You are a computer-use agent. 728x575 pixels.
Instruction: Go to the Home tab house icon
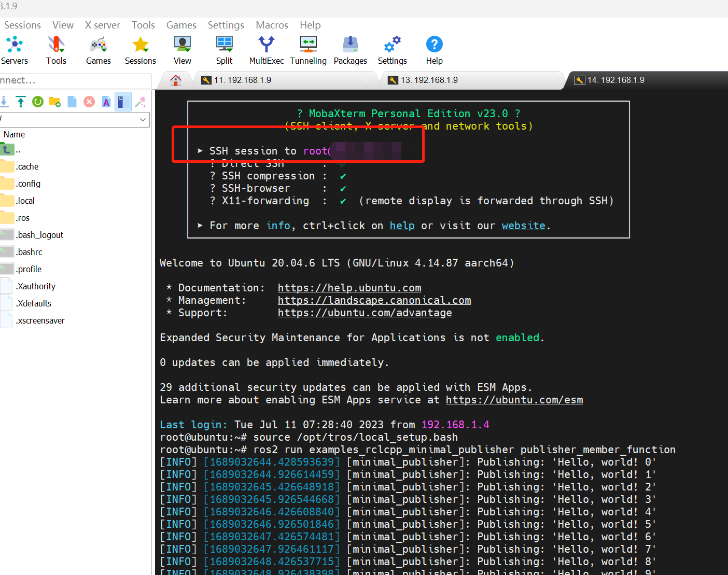point(176,80)
